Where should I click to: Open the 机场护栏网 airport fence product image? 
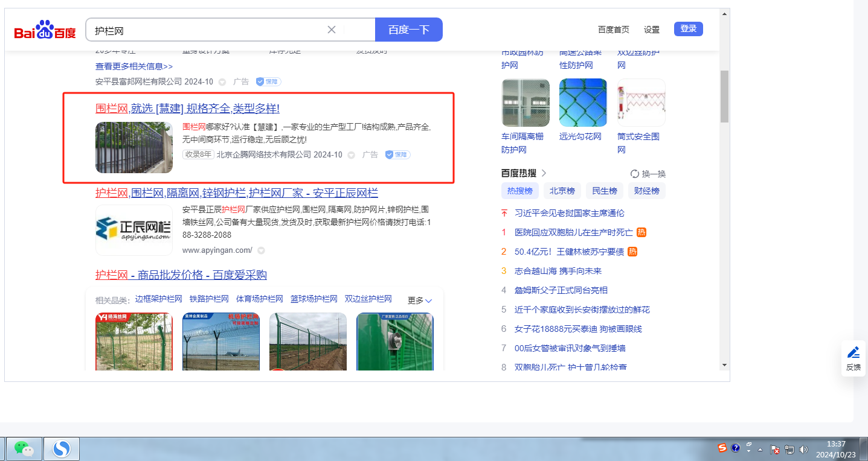221,342
